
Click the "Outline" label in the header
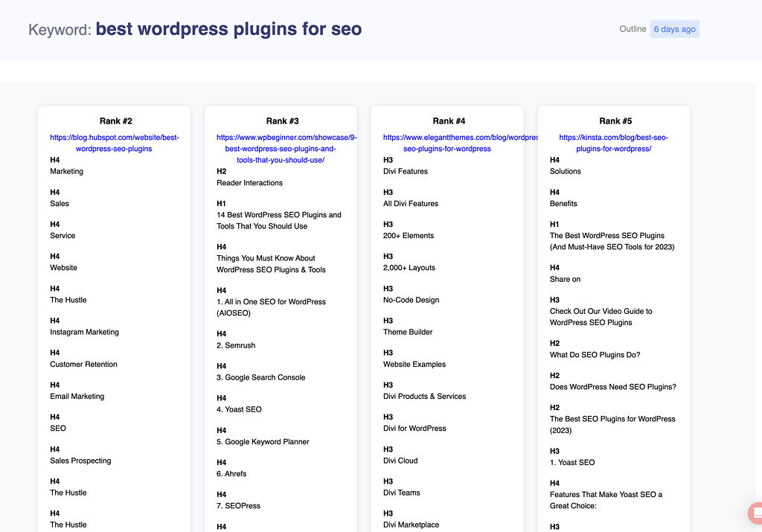[x=633, y=29]
